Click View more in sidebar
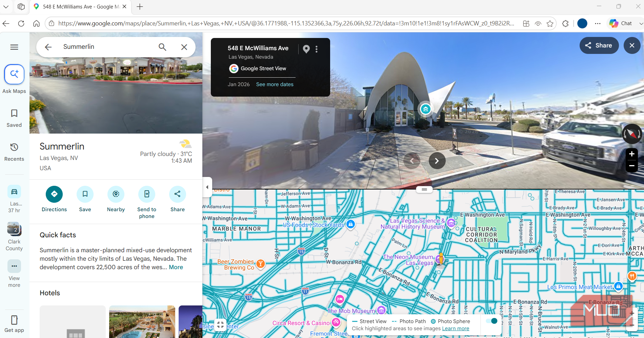Image resolution: width=644 pixels, height=338 pixels. pyautogui.click(x=14, y=274)
